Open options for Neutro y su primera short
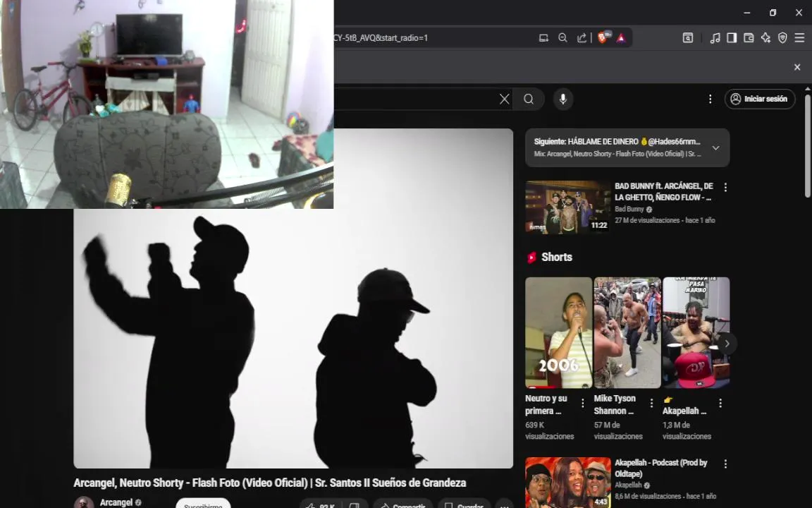The height and width of the screenshot is (508, 812). (583, 403)
